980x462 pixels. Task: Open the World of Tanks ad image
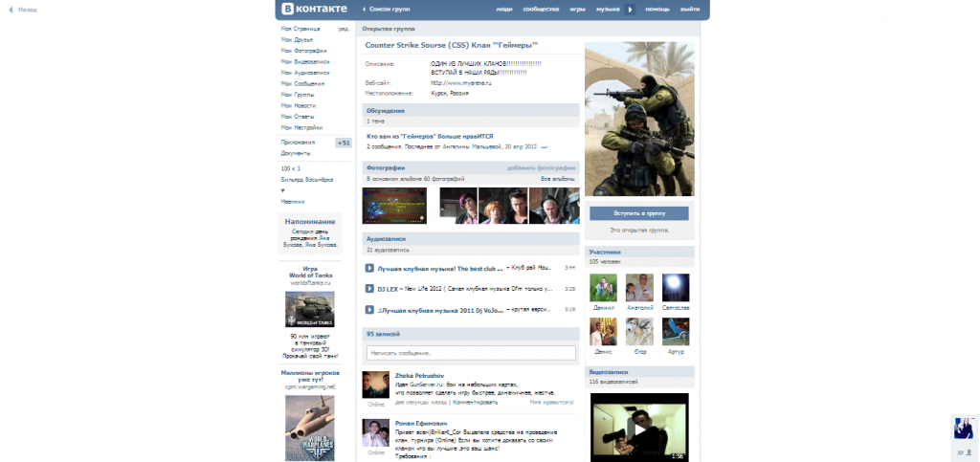click(310, 310)
